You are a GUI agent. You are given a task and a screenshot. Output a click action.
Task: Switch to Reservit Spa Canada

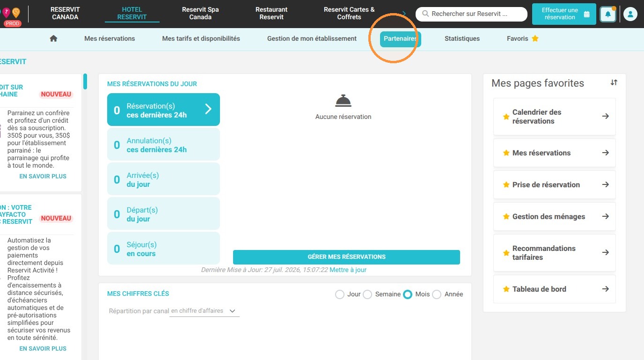[x=200, y=13]
